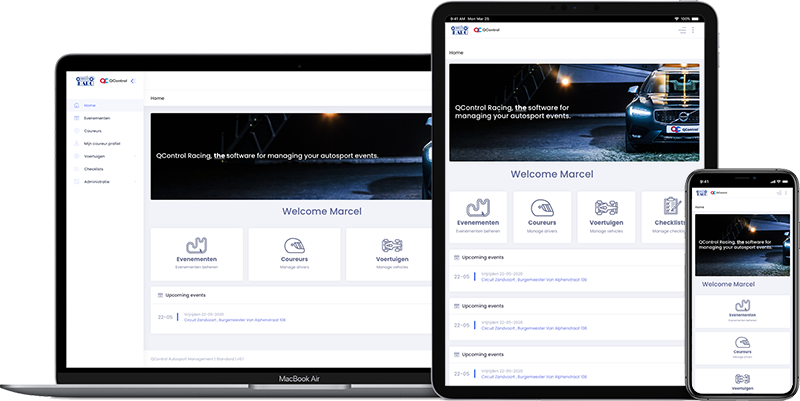Click the Evenementen track icon on laptop card
800x401 pixels.
coord(196,246)
